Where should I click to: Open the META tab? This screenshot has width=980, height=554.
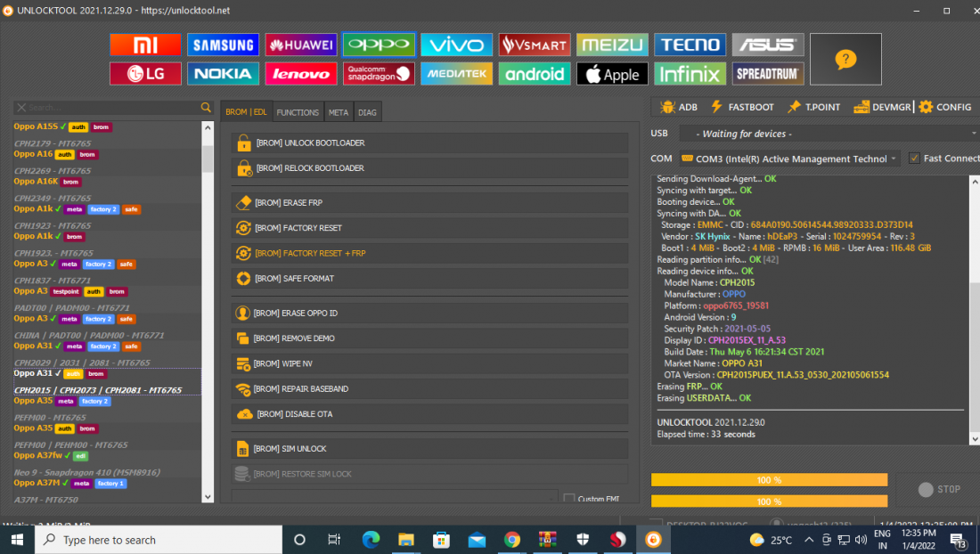click(x=339, y=112)
